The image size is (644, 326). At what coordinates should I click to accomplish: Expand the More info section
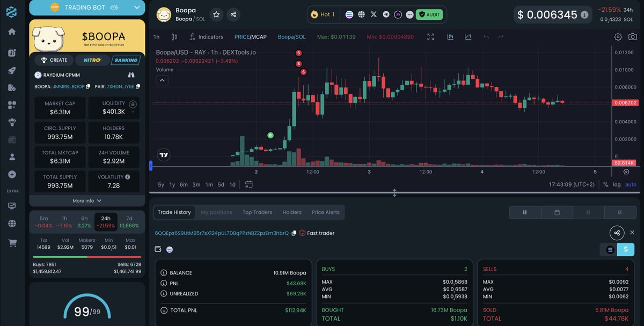click(x=87, y=201)
